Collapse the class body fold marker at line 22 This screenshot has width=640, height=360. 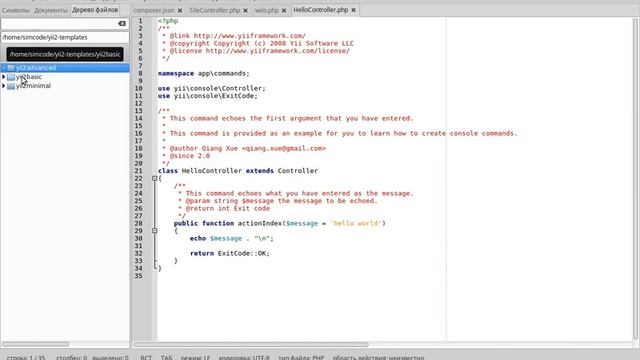pyautogui.click(x=155, y=178)
